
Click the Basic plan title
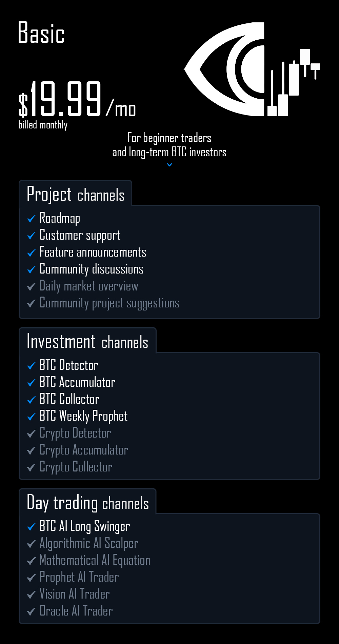(41, 33)
